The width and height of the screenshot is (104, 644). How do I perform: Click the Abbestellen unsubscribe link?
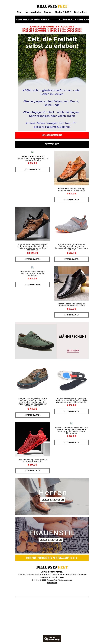(52, 582)
